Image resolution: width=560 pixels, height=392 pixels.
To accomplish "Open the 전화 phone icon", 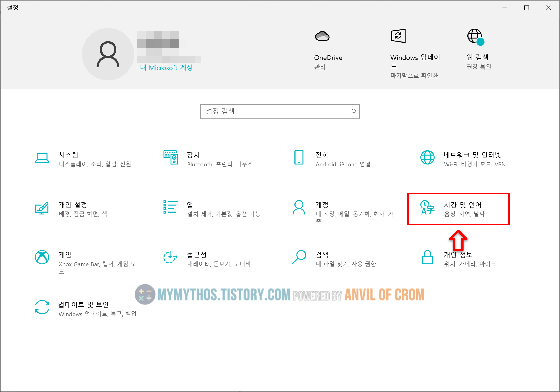I will coord(299,157).
